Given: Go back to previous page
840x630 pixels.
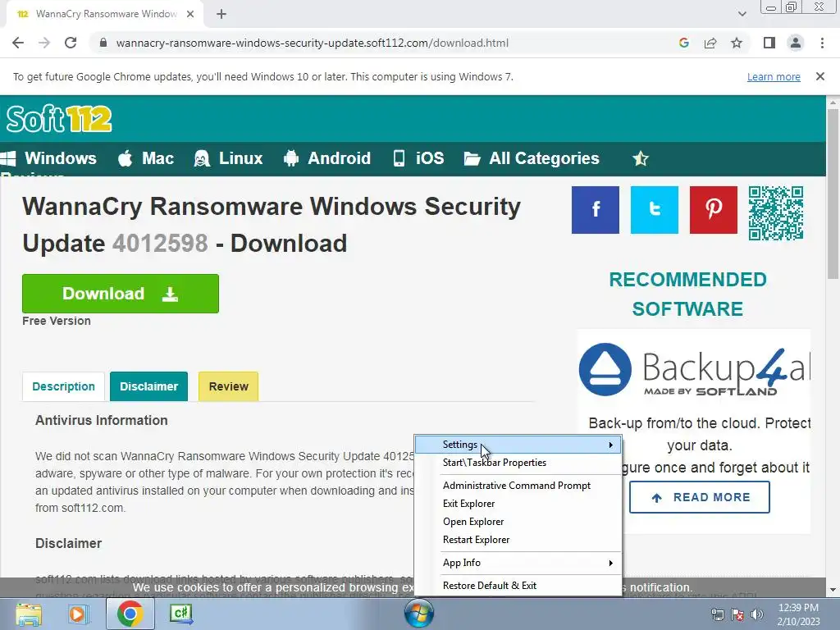Looking at the screenshot, I should (18, 43).
